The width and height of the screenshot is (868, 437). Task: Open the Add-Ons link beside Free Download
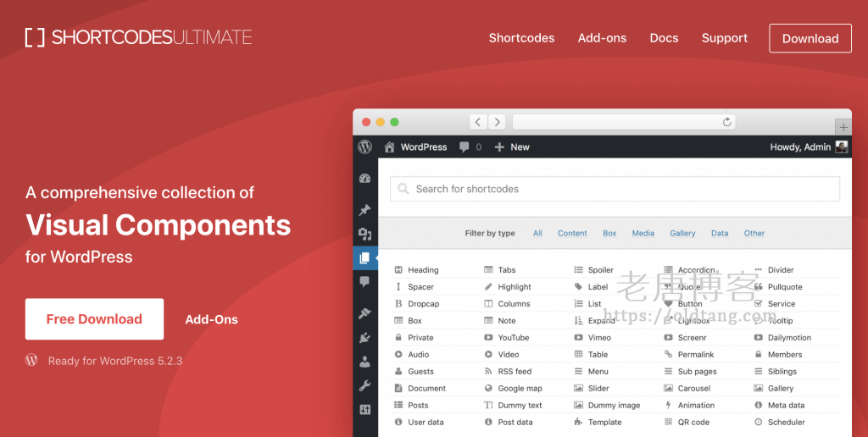pyautogui.click(x=211, y=319)
